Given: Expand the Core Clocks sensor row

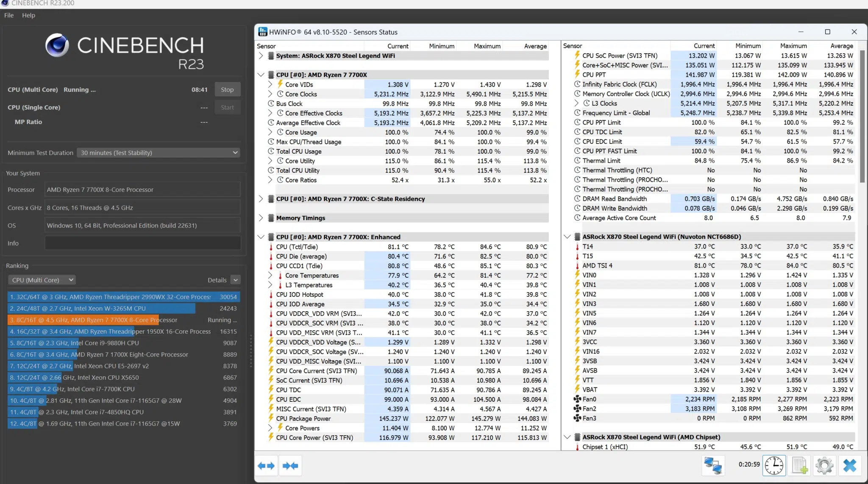Looking at the screenshot, I should [270, 94].
